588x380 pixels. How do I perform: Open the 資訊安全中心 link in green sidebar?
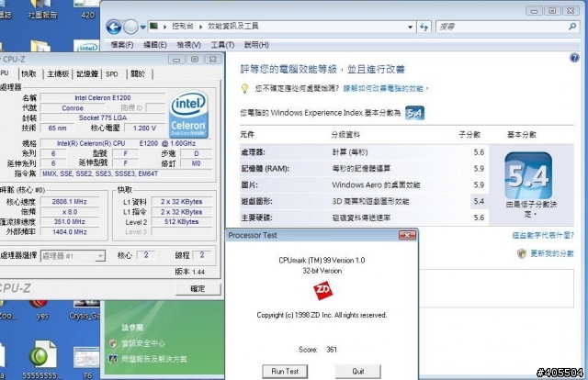pos(143,343)
